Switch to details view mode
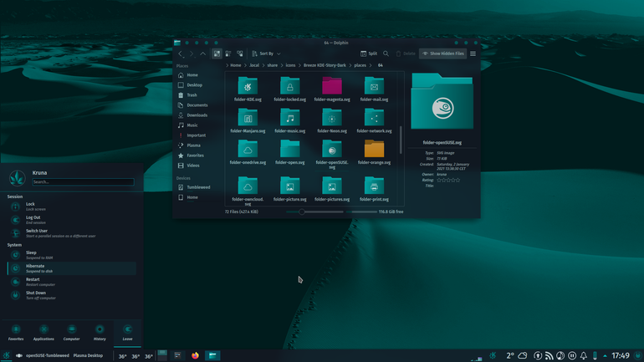Viewport: 644px width, 362px height. click(x=240, y=54)
